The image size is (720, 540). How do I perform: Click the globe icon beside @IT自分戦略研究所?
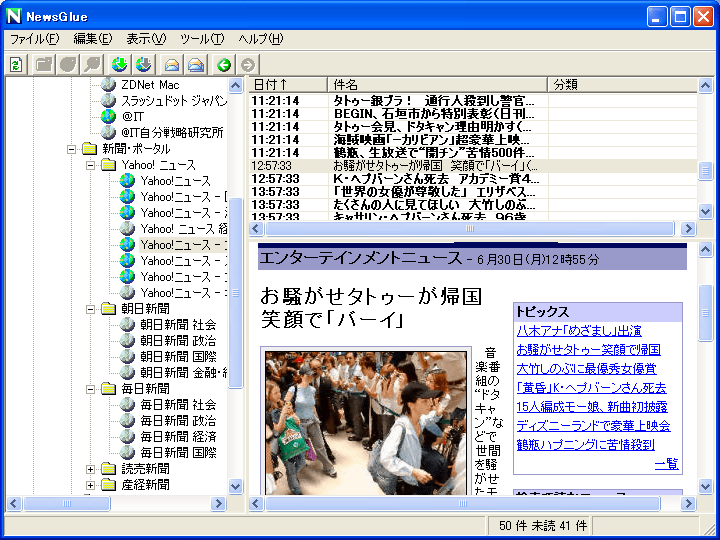[108, 133]
